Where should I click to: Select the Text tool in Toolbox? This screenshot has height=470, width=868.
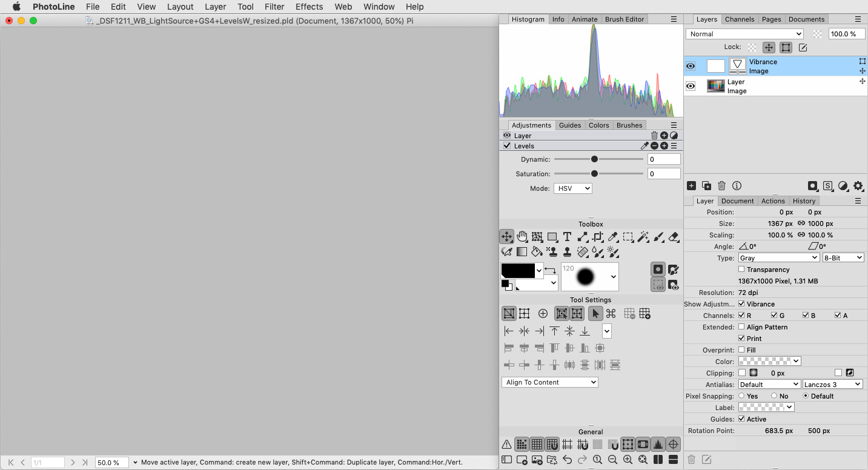[x=567, y=237]
